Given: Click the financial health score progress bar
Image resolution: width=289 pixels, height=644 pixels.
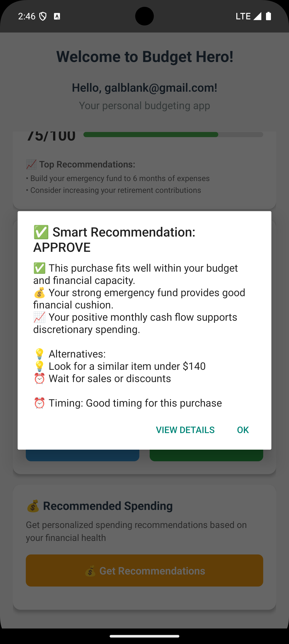Looking at the screenshot, I should (x=173, y=135).
